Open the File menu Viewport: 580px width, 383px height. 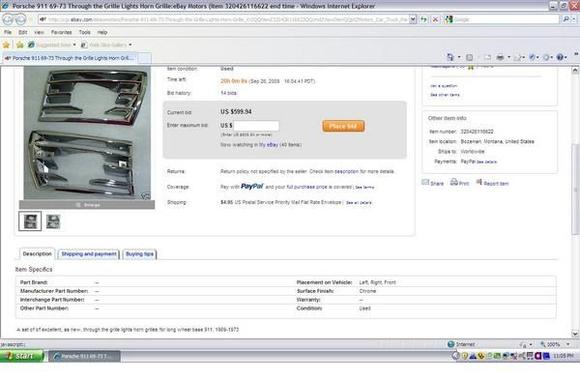[7, 33]
